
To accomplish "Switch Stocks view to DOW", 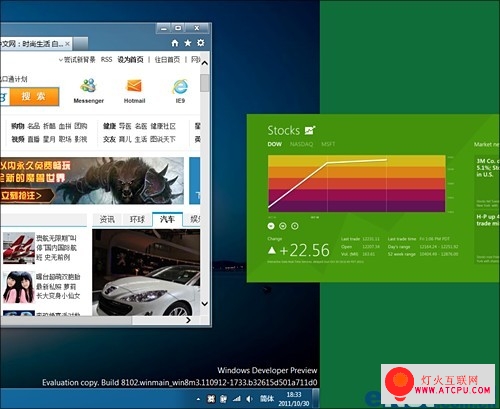I will point(275,144).
